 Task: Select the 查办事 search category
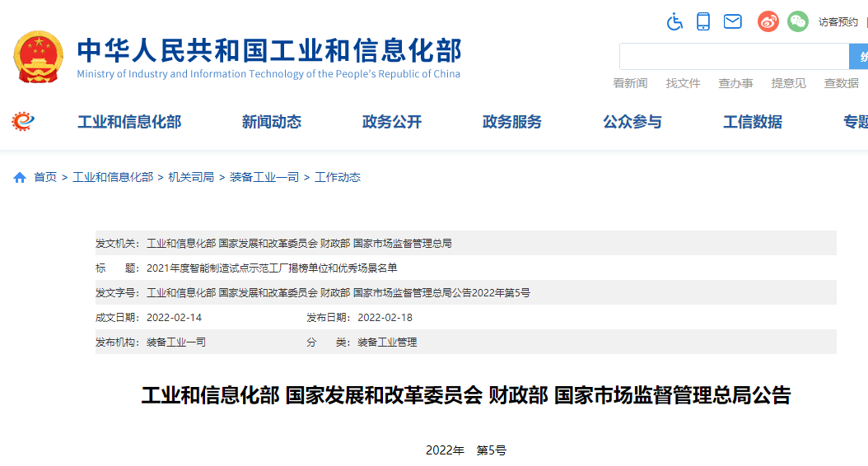pos(735,83)
